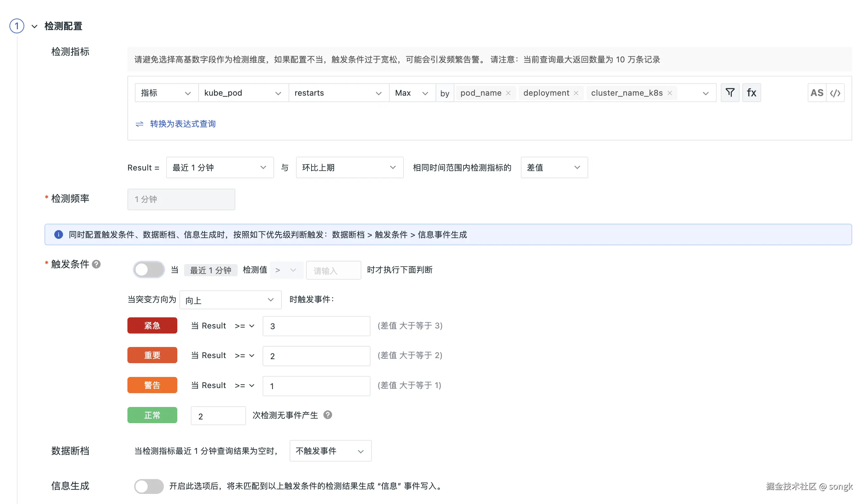Screen dimensions: 865x504
Task: Open the fx function button
Action: [x=751, y=93]
